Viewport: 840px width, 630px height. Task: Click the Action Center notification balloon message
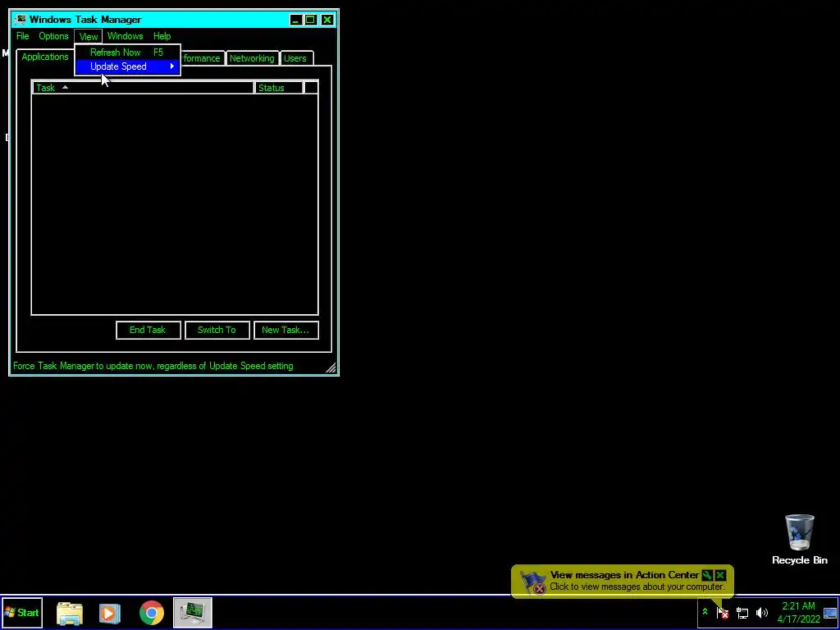(x=637, y=587)
